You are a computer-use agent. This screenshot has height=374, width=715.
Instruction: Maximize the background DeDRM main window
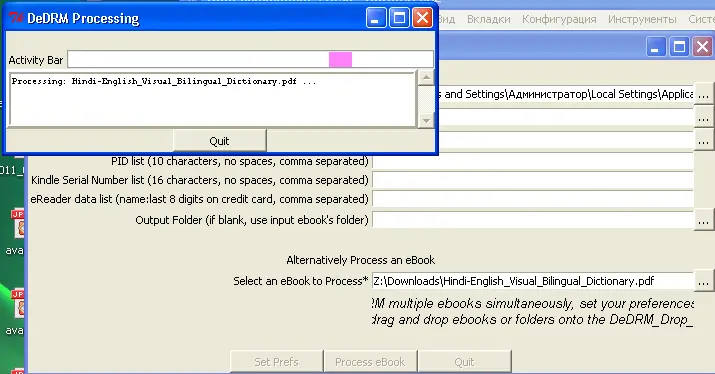click(x=679, y=47)
